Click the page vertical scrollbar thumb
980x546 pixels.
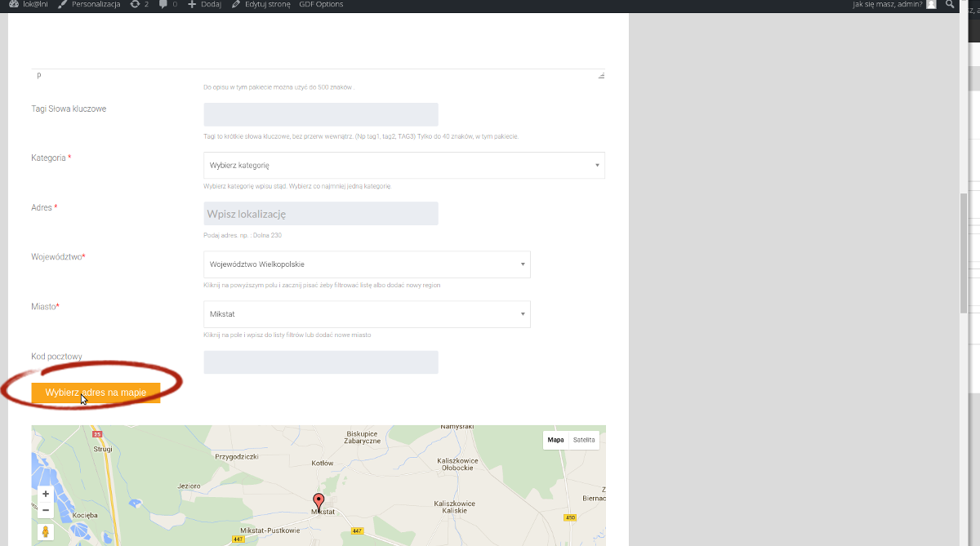click(964, 253)
